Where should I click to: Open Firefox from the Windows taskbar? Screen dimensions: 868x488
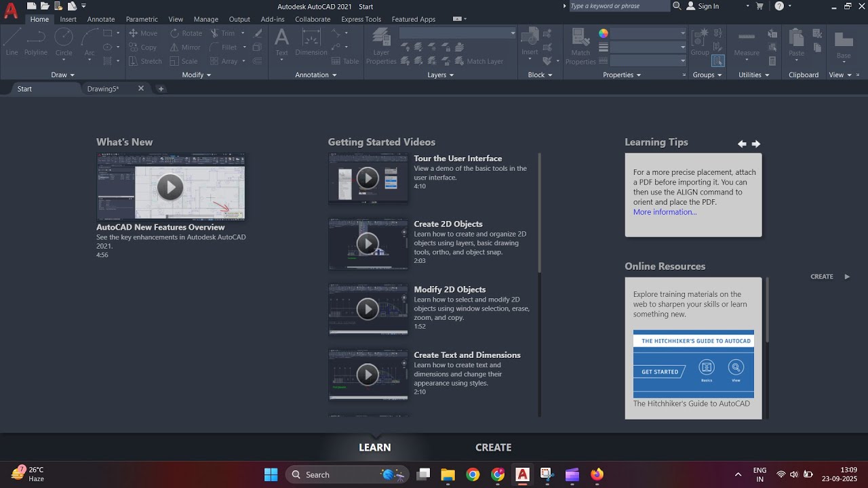(x=597, y=474)
